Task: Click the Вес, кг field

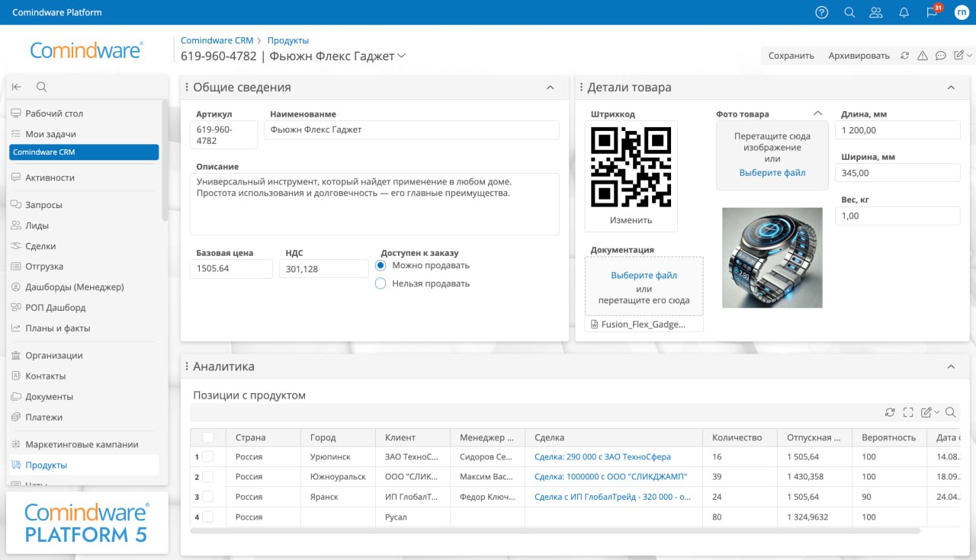Action: click(x=897, y=216)
